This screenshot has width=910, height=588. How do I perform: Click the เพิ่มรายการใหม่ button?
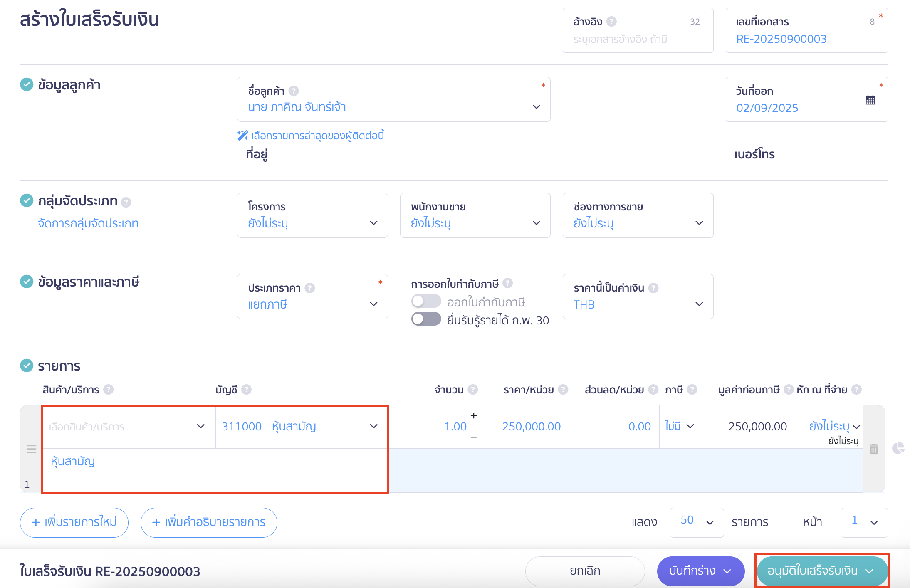[x=74, y=522]
